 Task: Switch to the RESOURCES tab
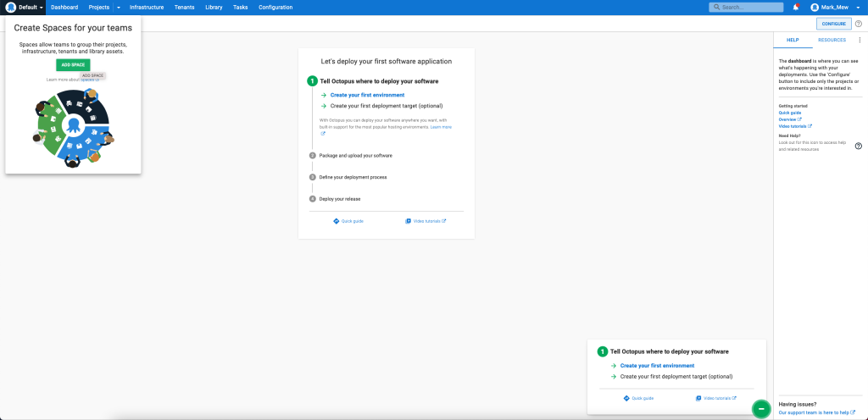click(x=832, y=41)
